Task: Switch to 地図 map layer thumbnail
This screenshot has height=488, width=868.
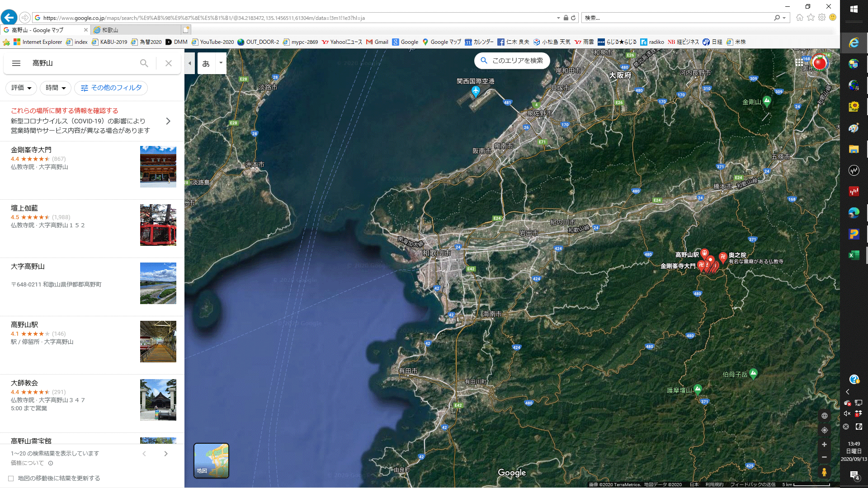Action: [x=211, y=460]
